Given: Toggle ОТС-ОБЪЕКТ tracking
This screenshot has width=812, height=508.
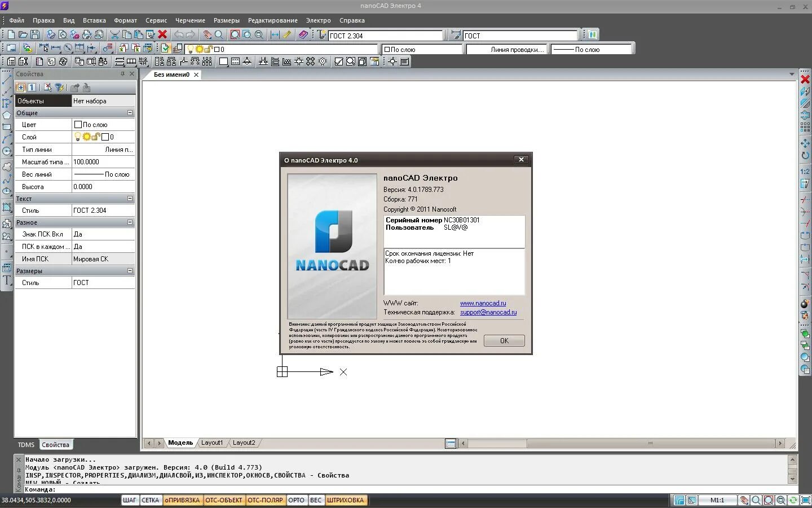Looking at the screenshot, I should pyautogui.click(x=223, y=500).
